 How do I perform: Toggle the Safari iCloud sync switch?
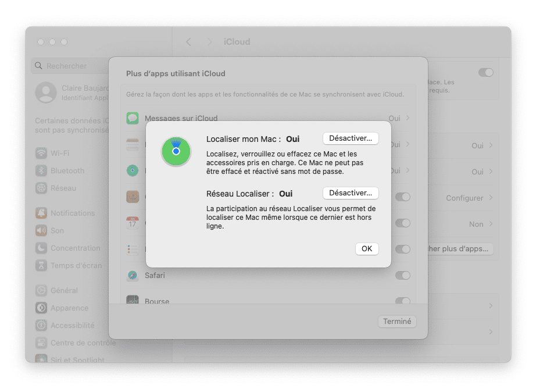coord(403,275)
